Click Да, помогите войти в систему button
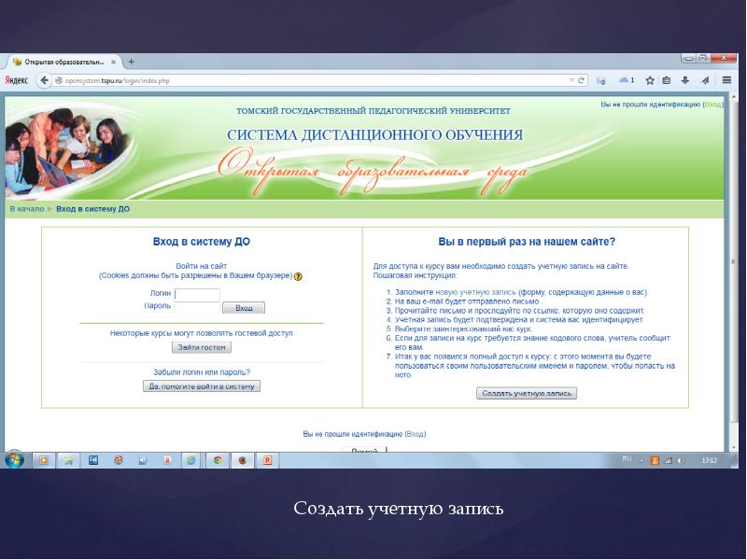The width and height of the screenshot is (747, 560). [202, 385]
